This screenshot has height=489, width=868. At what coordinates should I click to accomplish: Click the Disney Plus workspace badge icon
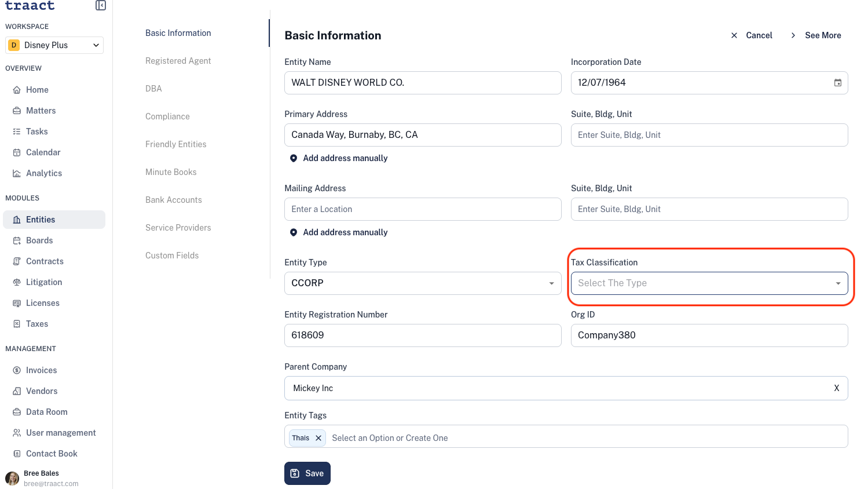pos(14,45)
